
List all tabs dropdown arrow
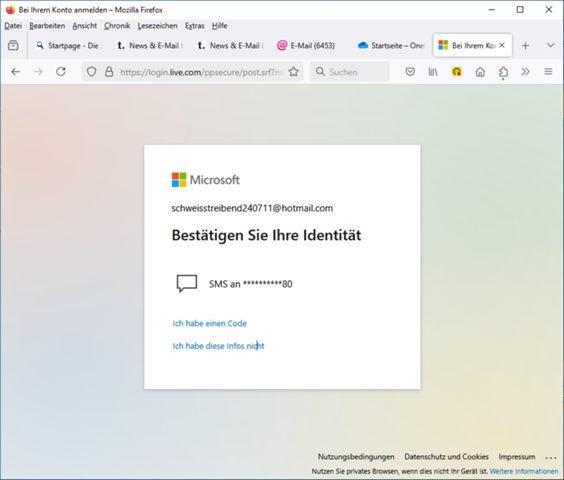tap(550, 45)
